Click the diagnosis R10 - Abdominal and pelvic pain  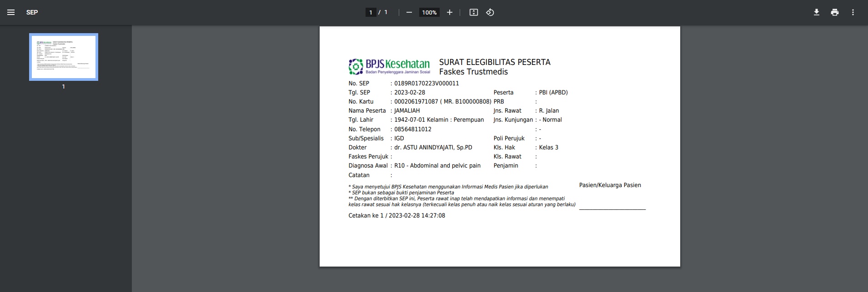click(x=437, y=166)
